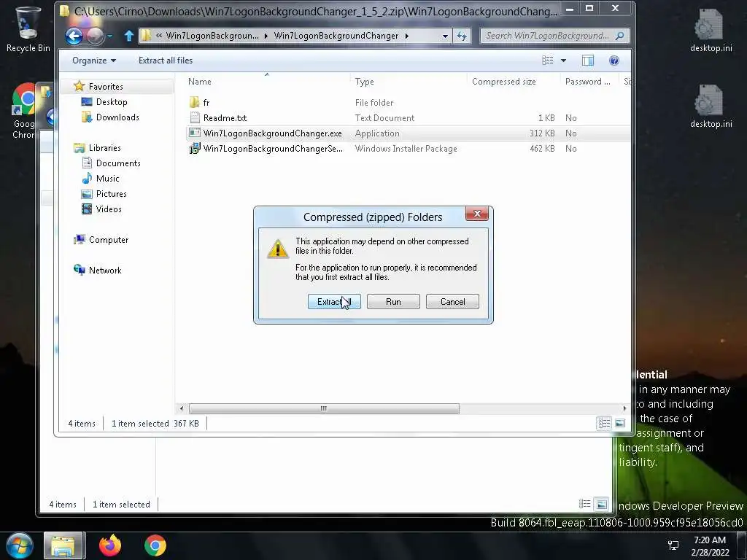Switch to large icons view via the status bar icon
747x560 pixels.
[x=620, y=423]
